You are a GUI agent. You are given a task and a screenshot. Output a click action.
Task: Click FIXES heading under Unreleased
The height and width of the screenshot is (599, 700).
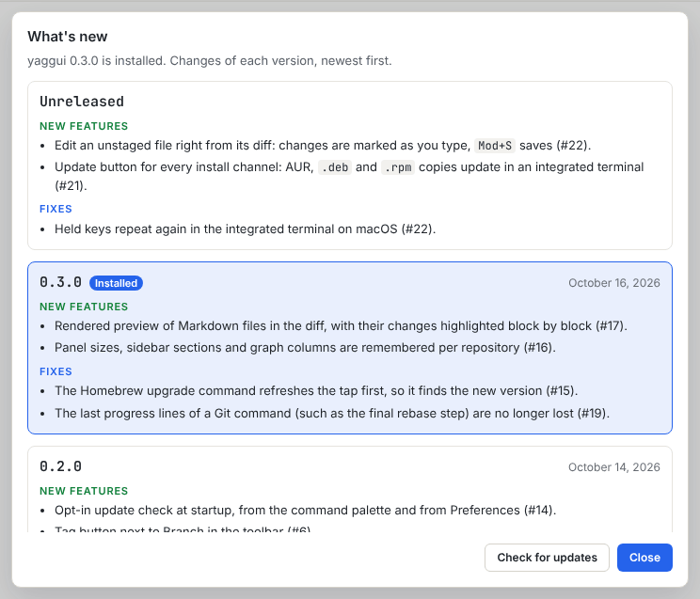pyautogui.click(x=56, y=209)
